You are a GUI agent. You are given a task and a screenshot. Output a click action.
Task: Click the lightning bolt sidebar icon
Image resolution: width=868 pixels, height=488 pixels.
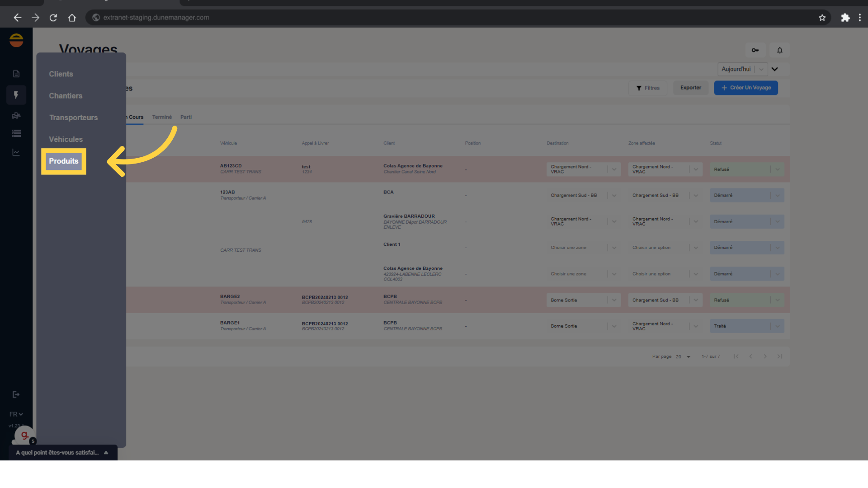(x=16, y=95)
